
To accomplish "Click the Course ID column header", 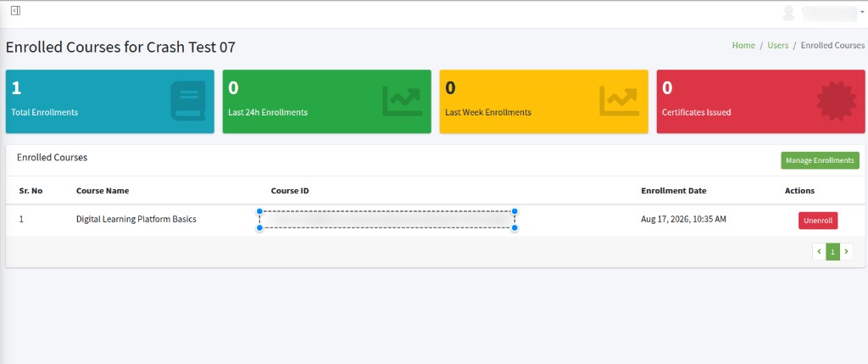I will tap(290, 191).
